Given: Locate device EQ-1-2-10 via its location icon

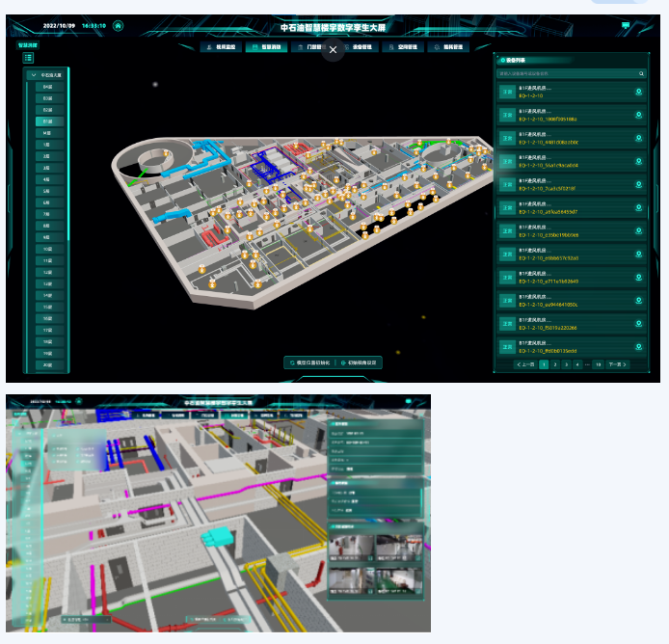Looking at the screenshot, I should click(x=638, y=93).
